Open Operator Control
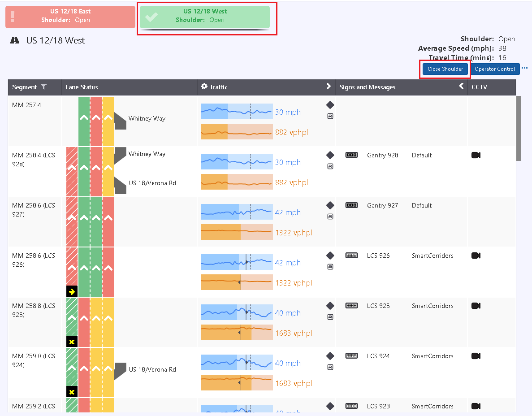The image size is (532, 416). [495, 69]
